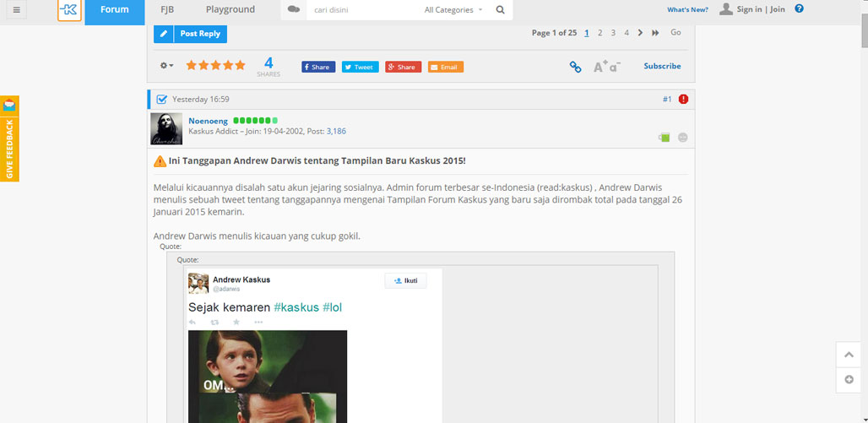Click the 4 SHARES counter

pos(269,67)
